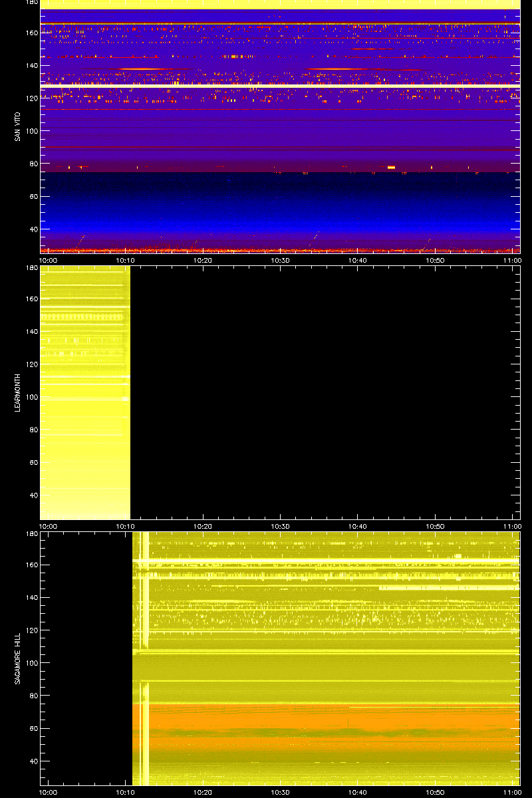Click the 60 frequency label on San Vito axis

[33, 196]
